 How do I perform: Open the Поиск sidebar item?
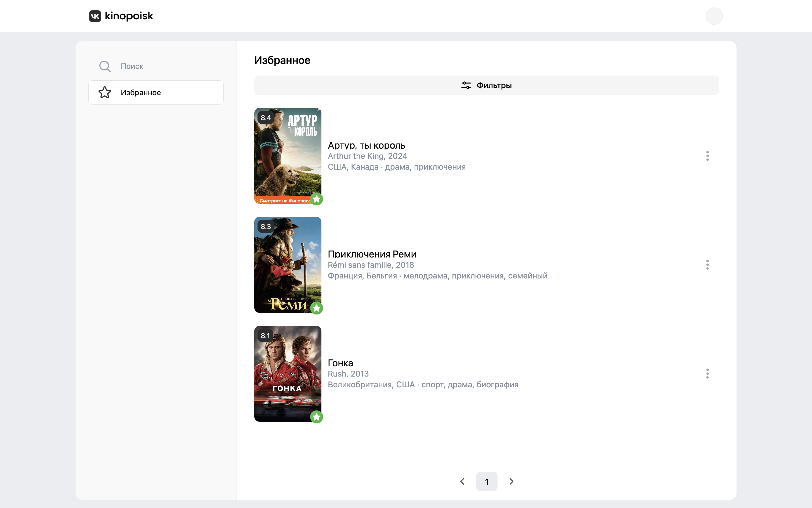pyautogui.click(x=156, y=66)
